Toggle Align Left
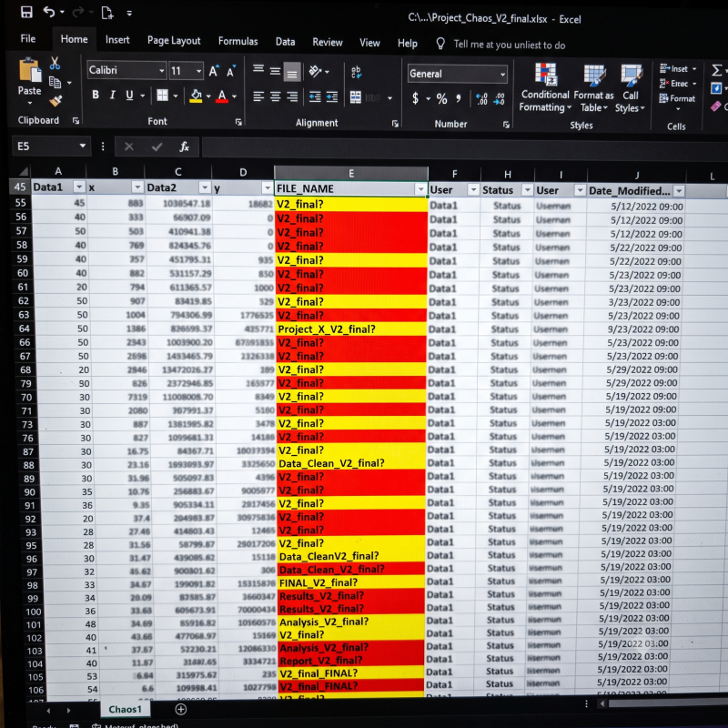Viewport: 728px width, 728px height. pyautogui.click(x=258, y=96)
